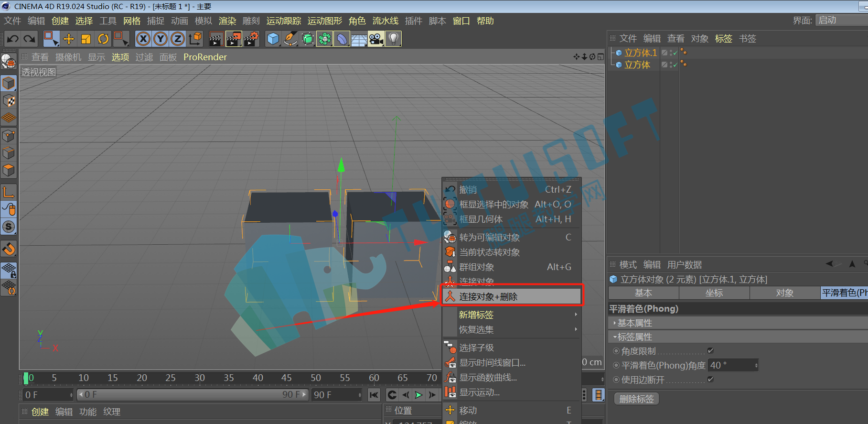
Task: Choose 群组对象 in context menu
Action: click(x=512, y=267)
